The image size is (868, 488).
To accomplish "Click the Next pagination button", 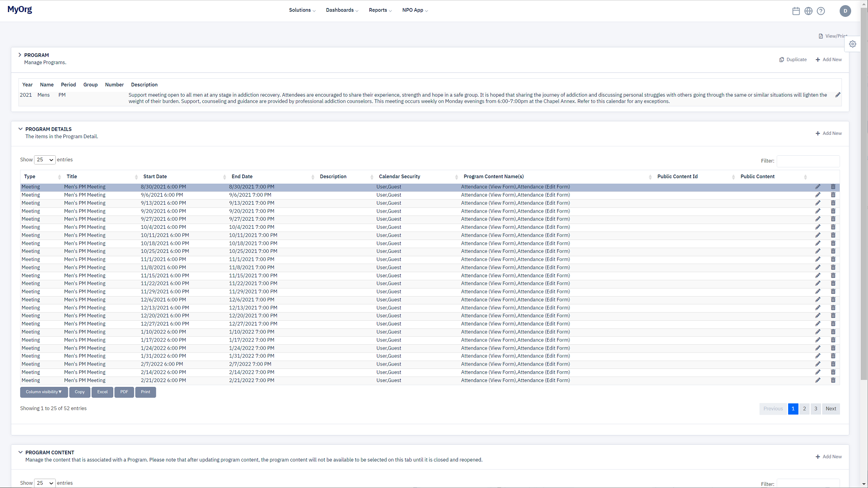I will (x=831, y=409).
